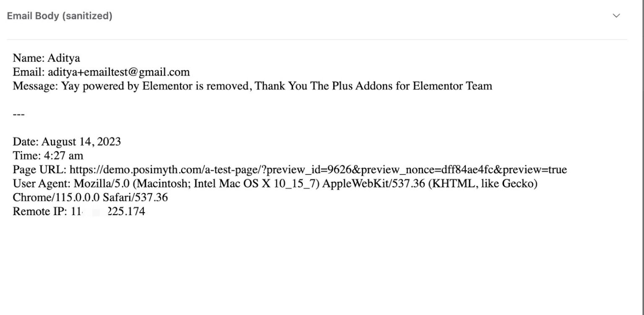Click the Email Body (sanitized) heading
The image size is (644, 315).
(x=60, y=16)
